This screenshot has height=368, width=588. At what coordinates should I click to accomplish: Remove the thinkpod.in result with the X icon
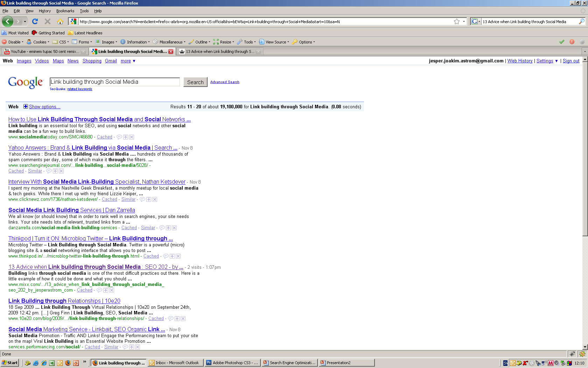point(178,256)
